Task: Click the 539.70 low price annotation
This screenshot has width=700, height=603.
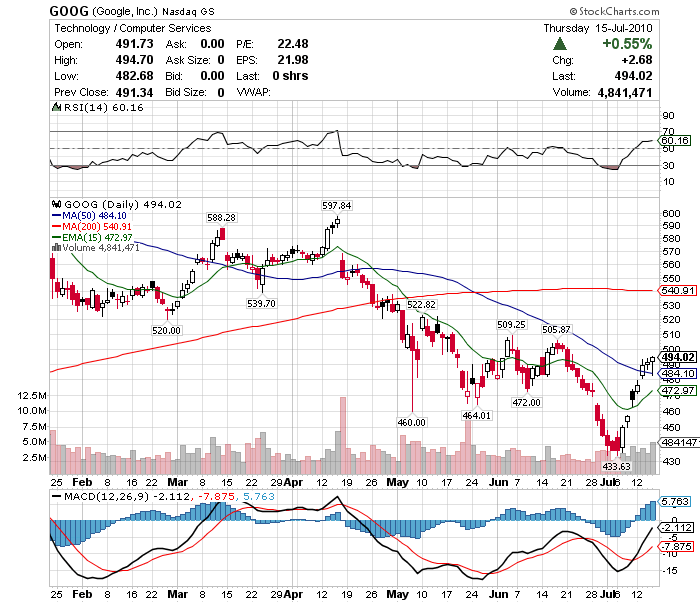Action: tap(261, 304)
